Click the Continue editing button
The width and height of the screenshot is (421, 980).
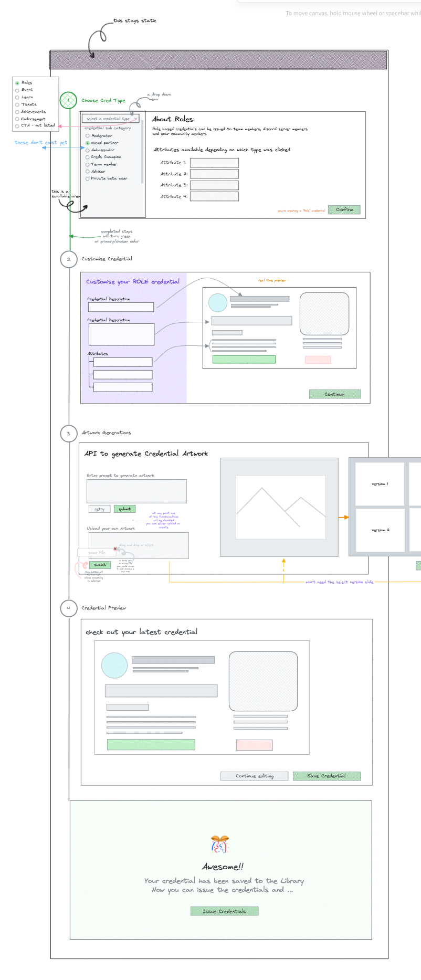[x=255, y=776]
